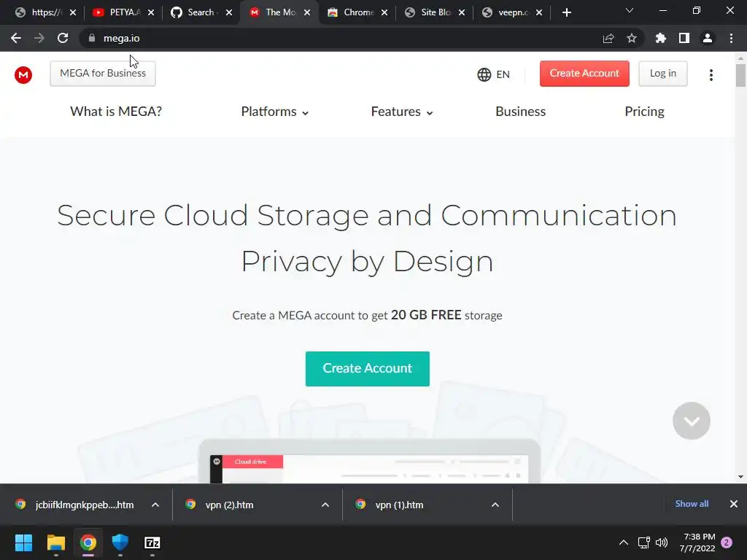The width and height of the screenshot is (747, 560).
Task: Click the network tray icon
Action: (643, 542)
